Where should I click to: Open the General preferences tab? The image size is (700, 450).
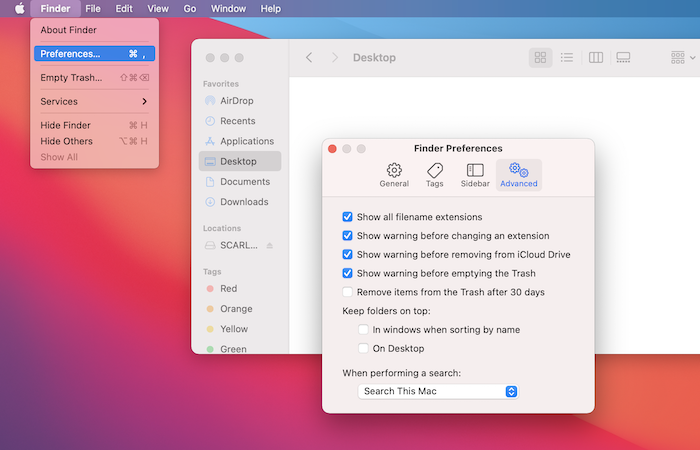click(394, 175)
